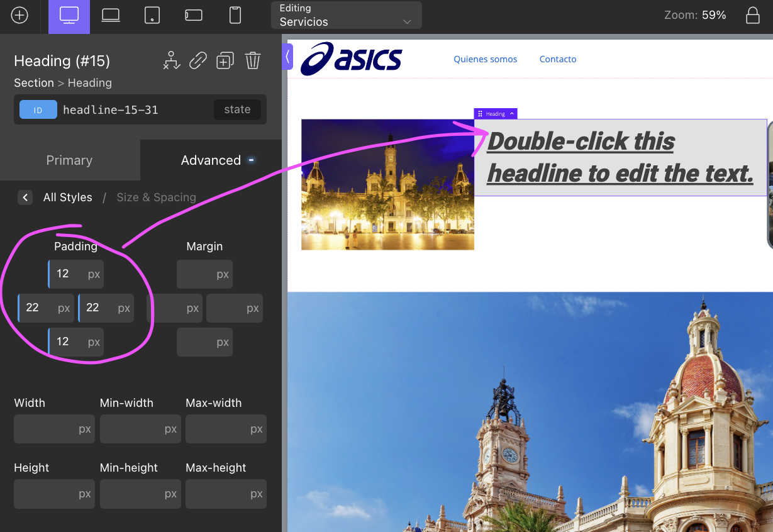
Task: Click the Add element plus icon
Action: point(19,15)
